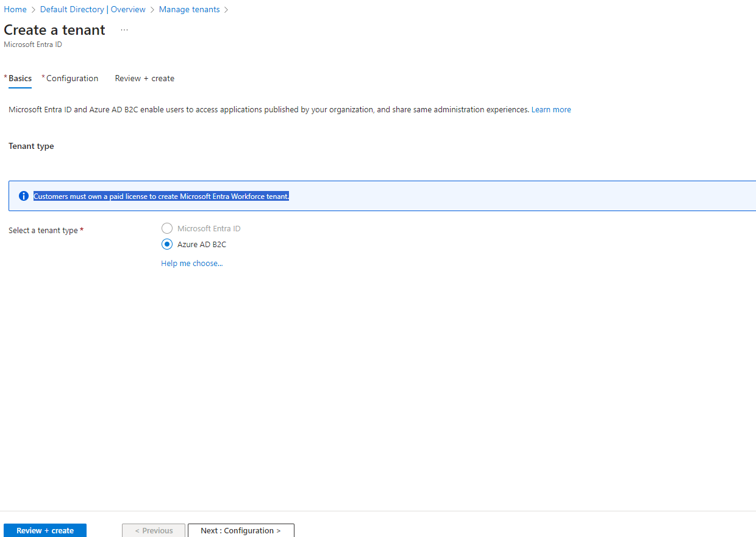Click the Microsoft Entra ID subtitle text
This screenshot has width=756, height=537.
click(33, 45)
